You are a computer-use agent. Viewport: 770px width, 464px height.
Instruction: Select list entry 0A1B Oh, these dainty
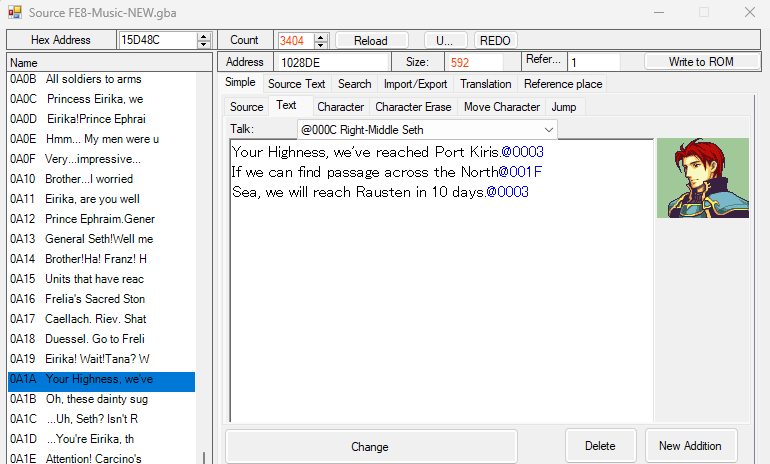[x=100, y=399]
